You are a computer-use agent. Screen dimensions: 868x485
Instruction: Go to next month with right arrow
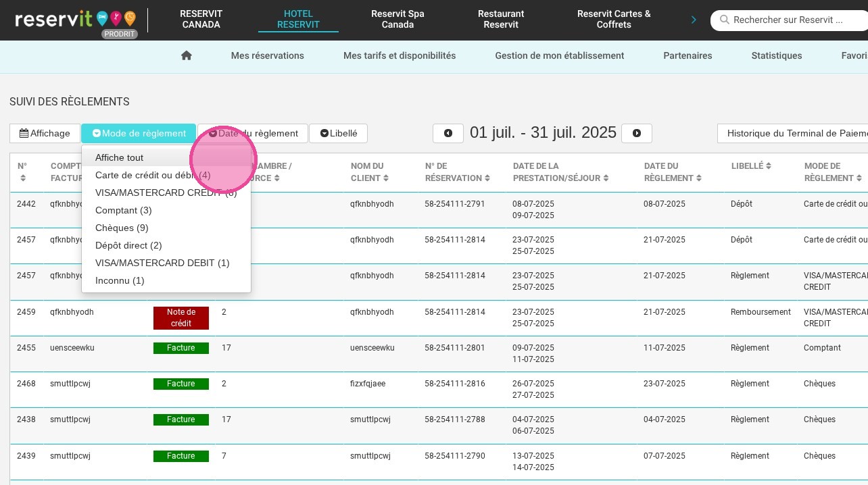[x=637, y=133]
